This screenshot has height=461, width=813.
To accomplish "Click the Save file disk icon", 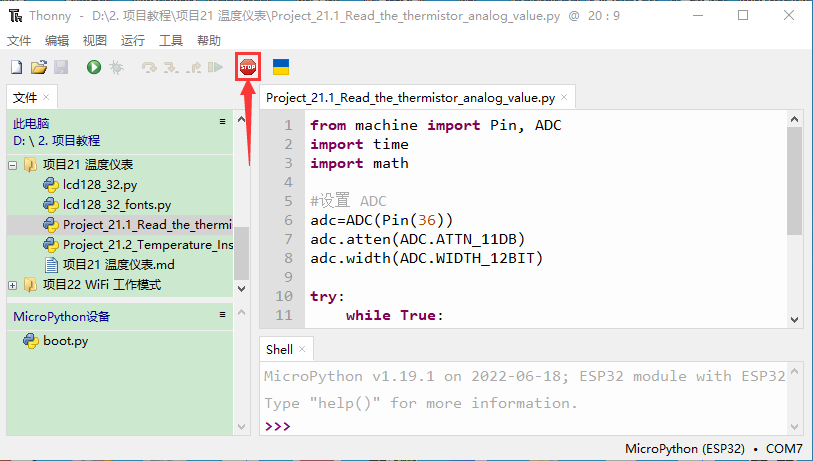I will (60, 67).
